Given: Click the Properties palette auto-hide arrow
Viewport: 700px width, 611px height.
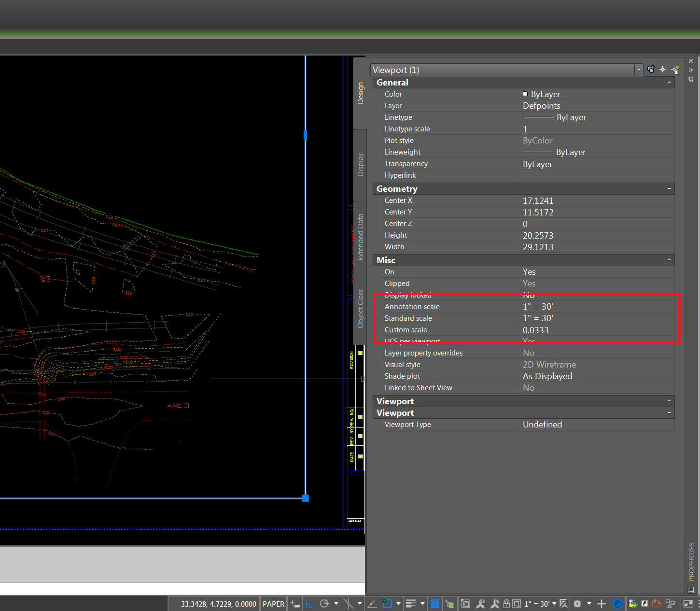Looking at the screenshot, I should 691,70.
